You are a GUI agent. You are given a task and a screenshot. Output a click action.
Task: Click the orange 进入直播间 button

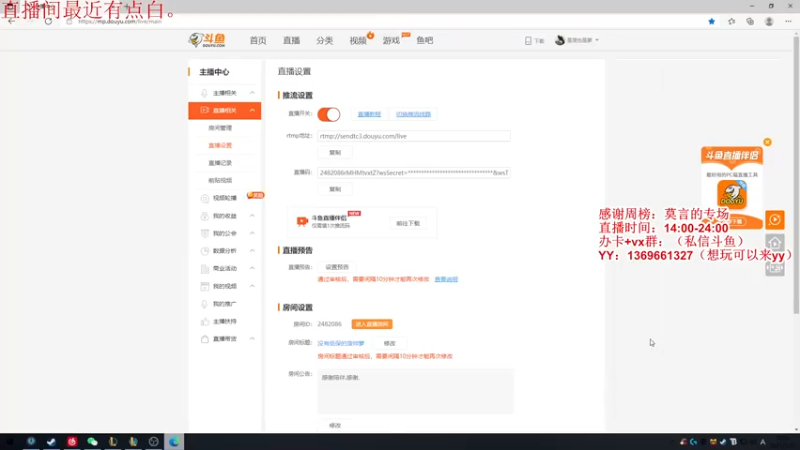pyautogui.click(x=372, y=324)
